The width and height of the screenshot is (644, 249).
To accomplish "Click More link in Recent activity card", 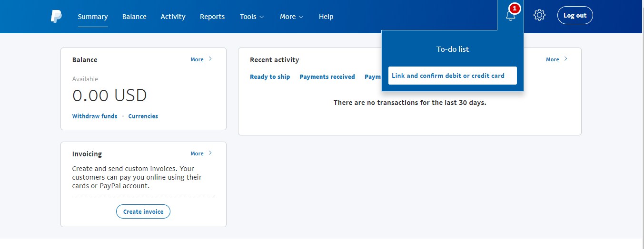I will [x=553, y=59].
